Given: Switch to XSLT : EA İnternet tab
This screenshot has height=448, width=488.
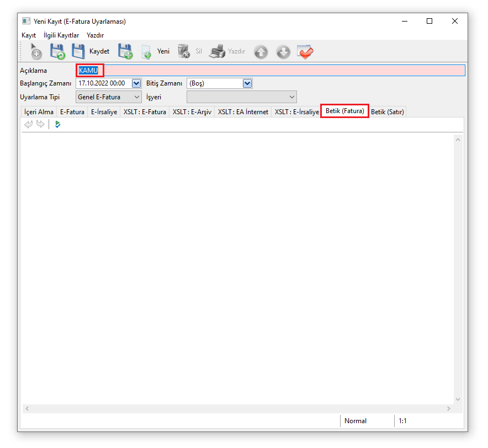Looking at the screenshot, I should coord(243,112).
